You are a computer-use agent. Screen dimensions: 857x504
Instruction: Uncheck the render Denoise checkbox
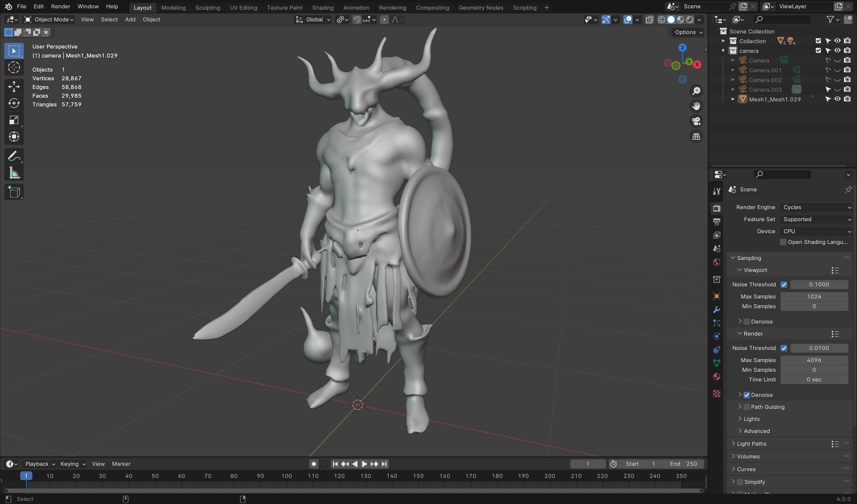pyautogui.click(x=747, y=395)
